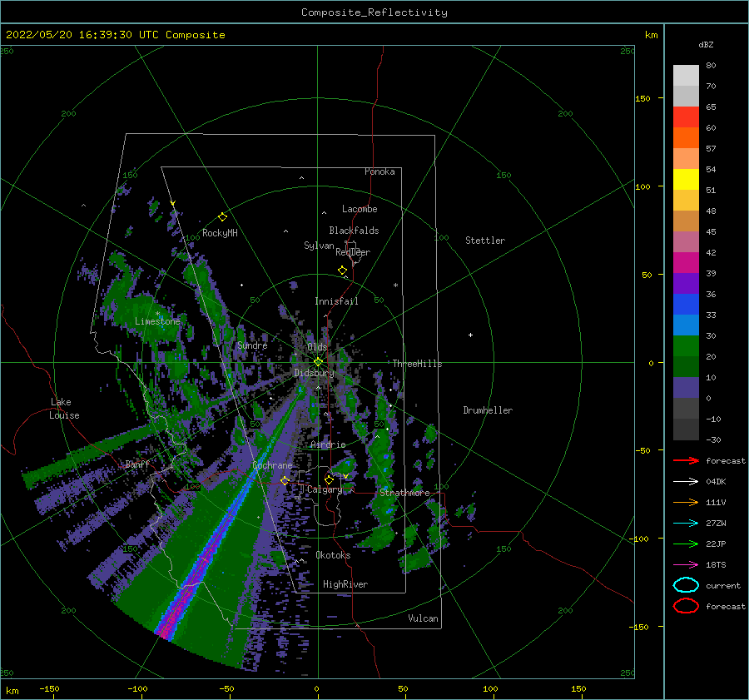Viewport: 749px width, 700px height.
Task: Click the Drumheller city label
Action: [488, 410]
